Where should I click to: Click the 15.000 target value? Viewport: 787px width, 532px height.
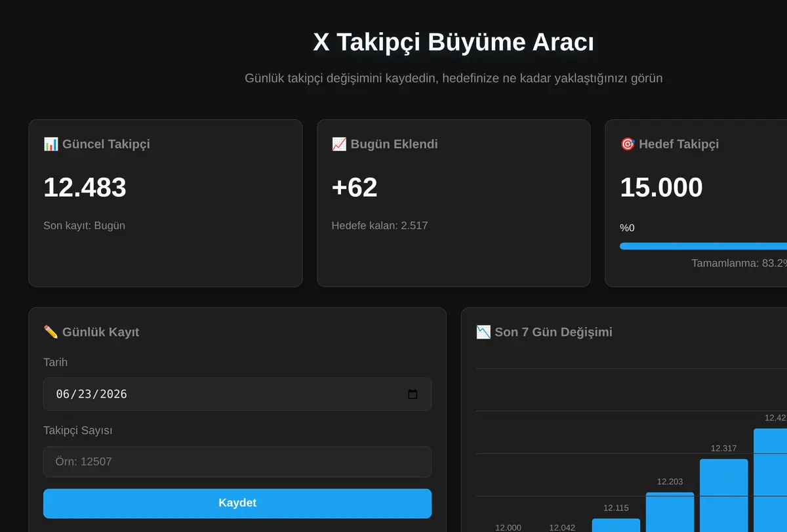tap(661, 188)
